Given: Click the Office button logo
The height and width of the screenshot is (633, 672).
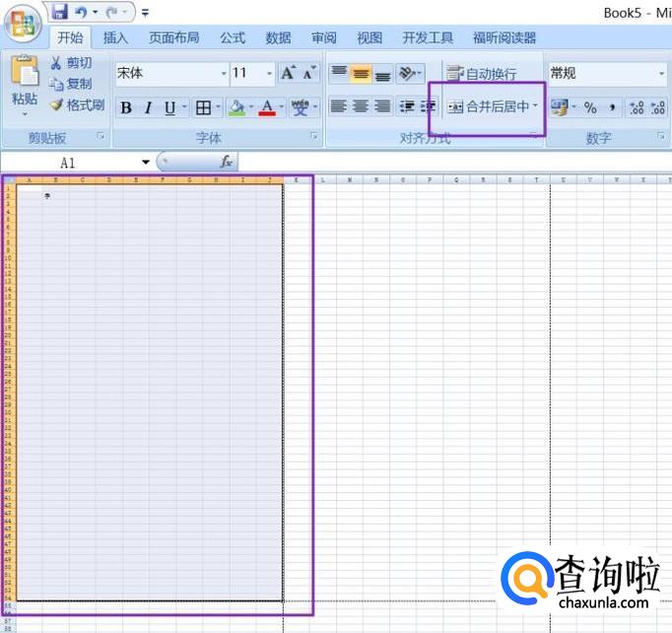Looking at the screenshot, I should click(x=23, y=24).
